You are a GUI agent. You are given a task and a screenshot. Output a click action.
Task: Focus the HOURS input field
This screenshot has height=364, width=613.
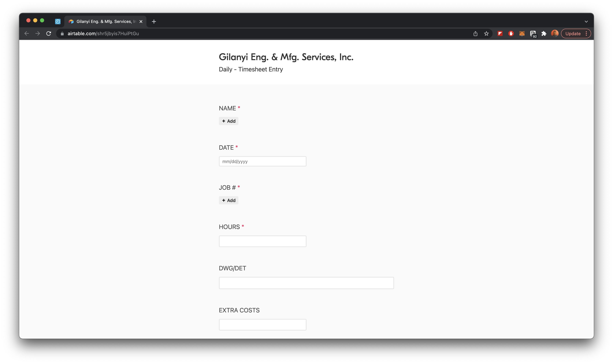tap(262, 241)
